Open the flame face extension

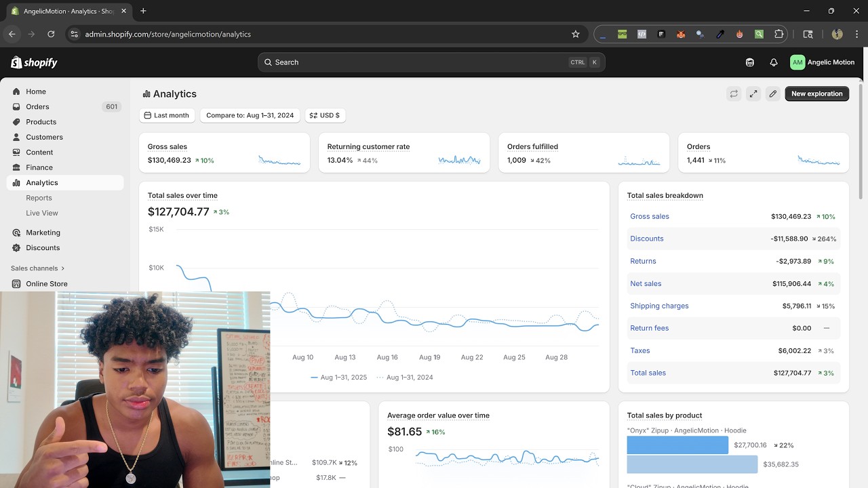[740, 34]
